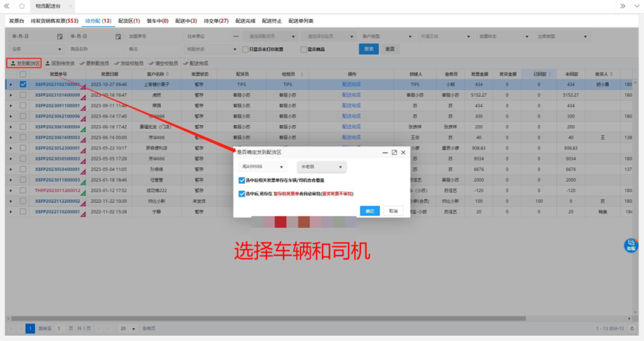Click the home icon in top bar
This screenshot has width=644, height=341.
22,6
